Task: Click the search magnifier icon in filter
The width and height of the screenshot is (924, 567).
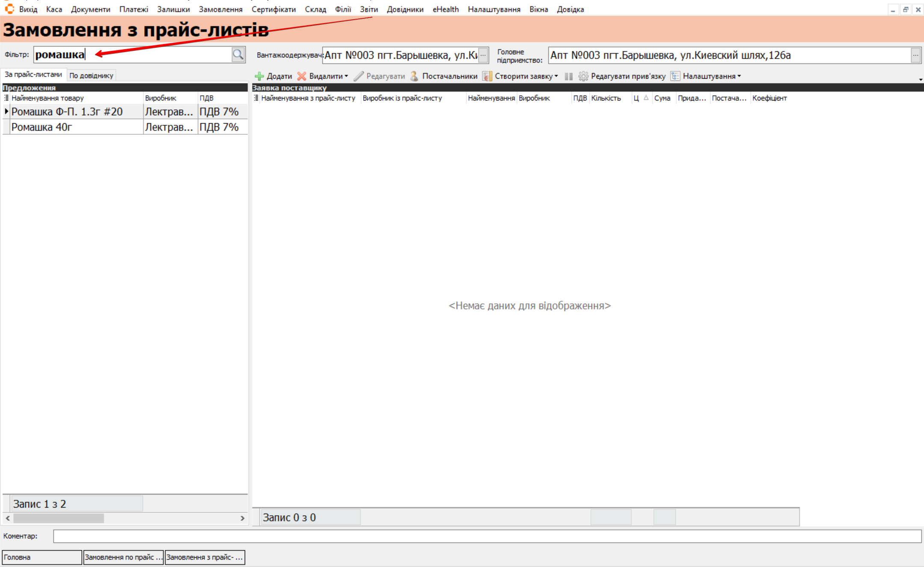Action: coord(238,54)
